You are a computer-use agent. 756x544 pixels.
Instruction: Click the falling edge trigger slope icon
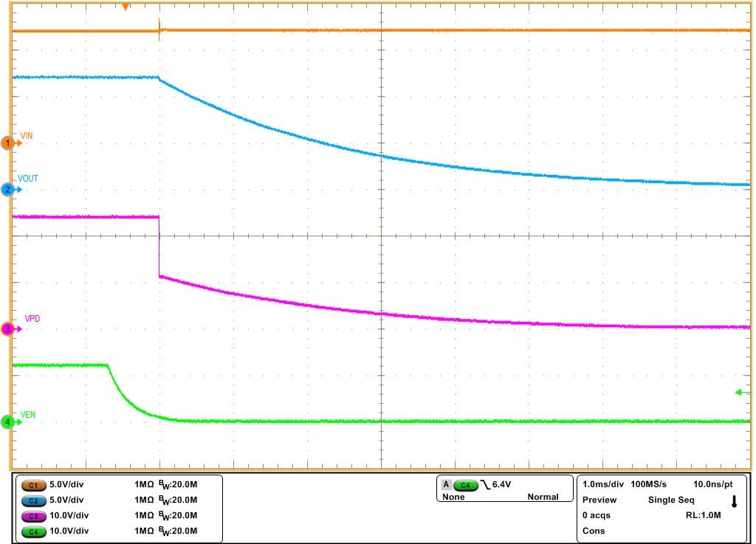point(485,485)
